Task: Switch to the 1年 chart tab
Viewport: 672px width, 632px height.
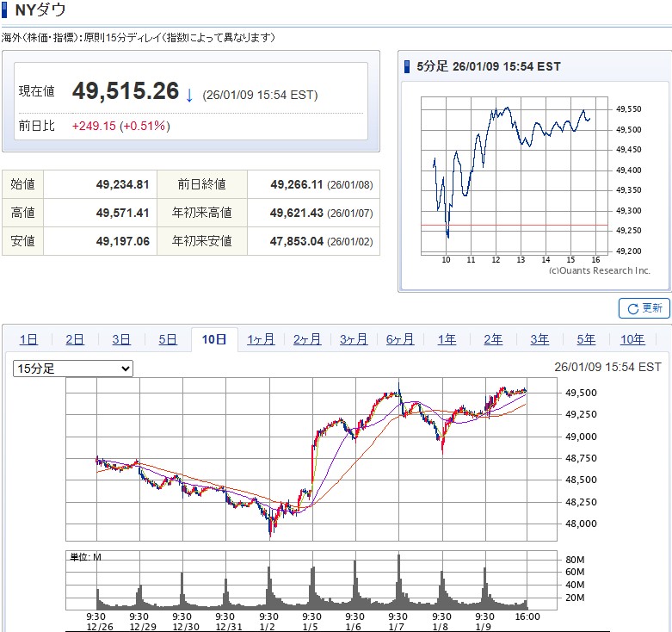Action: 447,339
